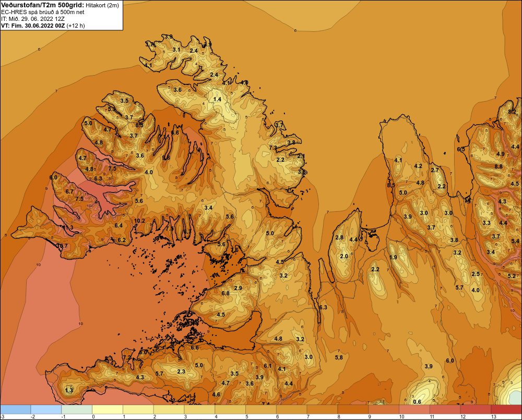Image resolution: width=522 pixels, height=420 pixels.
Task: Click the temperature value 2.1 on the map
Action: (x=301, y=156)
